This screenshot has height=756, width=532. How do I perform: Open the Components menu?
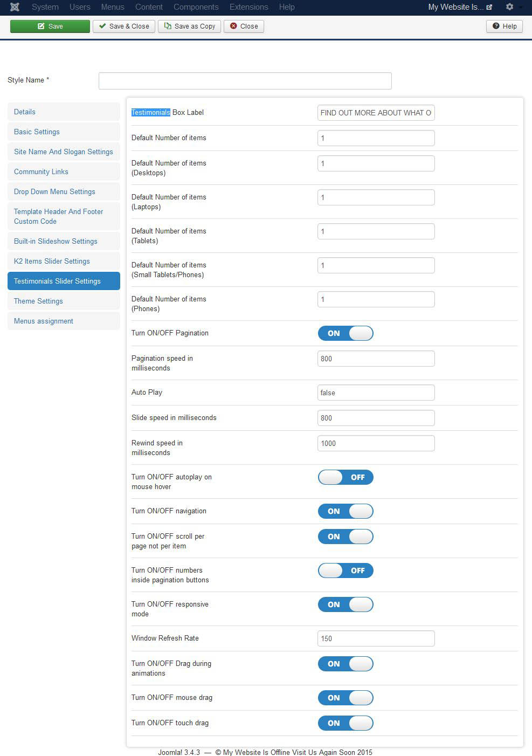(x=196, y=7)
